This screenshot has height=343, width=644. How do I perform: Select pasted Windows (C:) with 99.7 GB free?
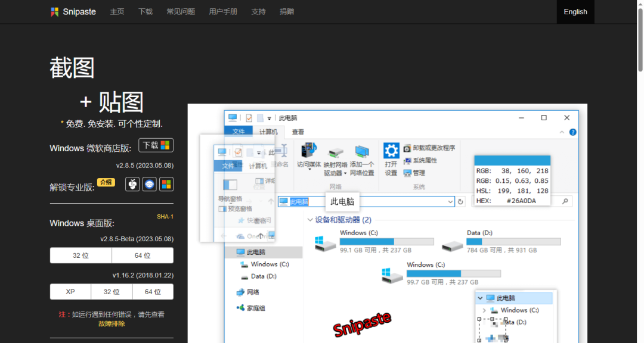click(441, 273)
